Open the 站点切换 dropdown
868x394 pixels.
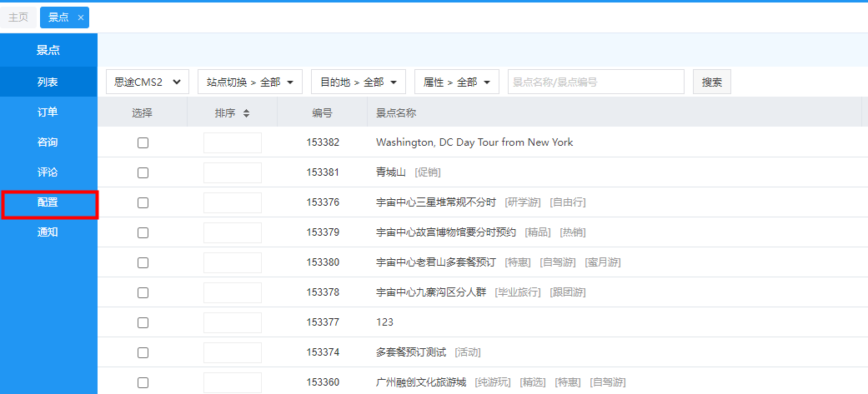(249, 82)
